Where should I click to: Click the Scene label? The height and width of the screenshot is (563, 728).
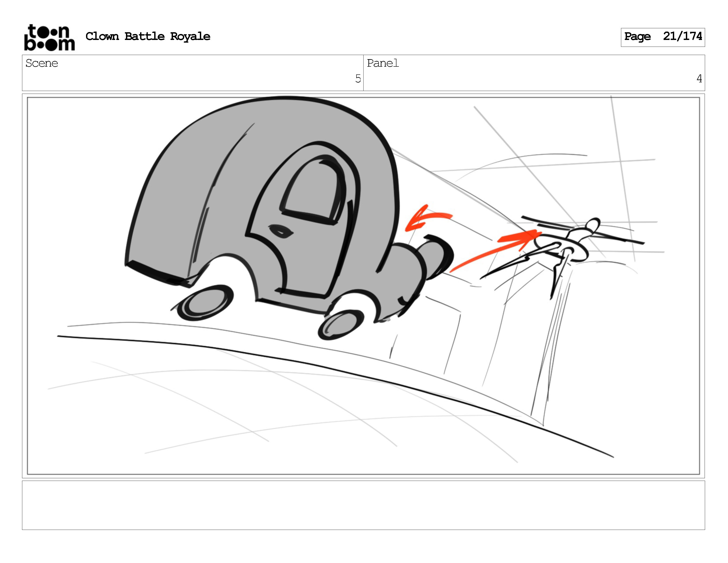tap(42, 63)
